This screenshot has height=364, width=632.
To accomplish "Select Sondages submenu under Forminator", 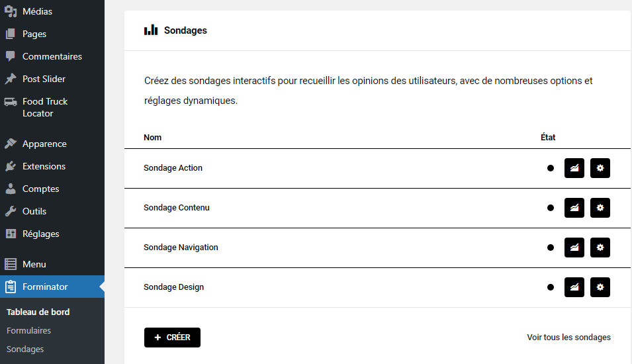I will (x=25, y=349).
